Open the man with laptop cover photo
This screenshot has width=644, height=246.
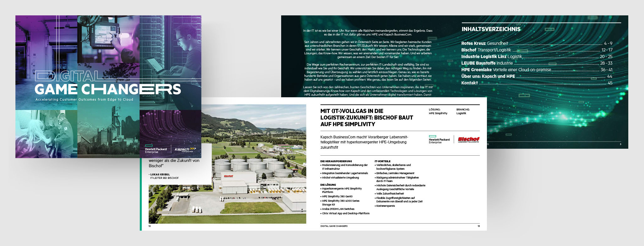[171, 63]
